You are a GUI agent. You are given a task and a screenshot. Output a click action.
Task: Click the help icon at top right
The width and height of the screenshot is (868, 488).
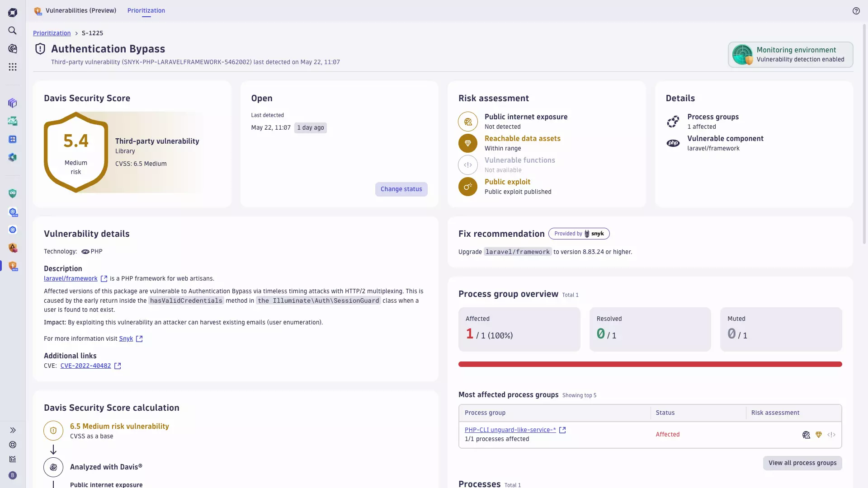click(x=856, y=11)
